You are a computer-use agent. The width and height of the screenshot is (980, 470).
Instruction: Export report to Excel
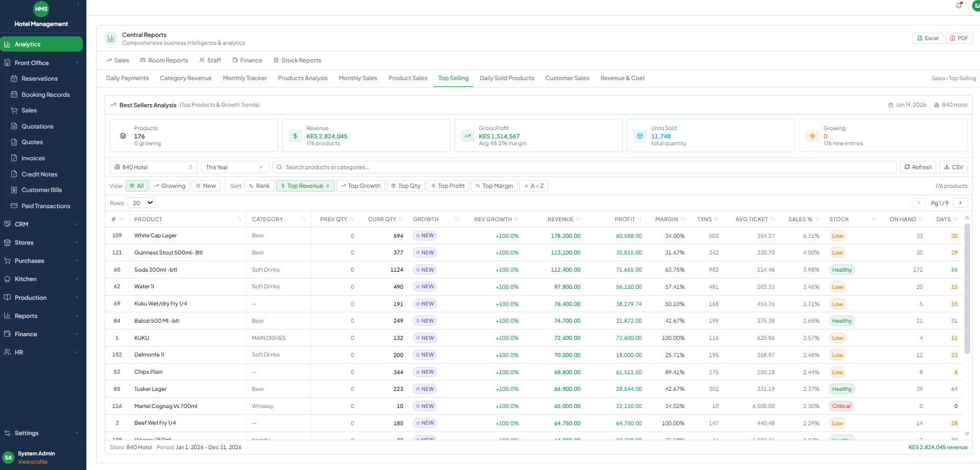927,39
